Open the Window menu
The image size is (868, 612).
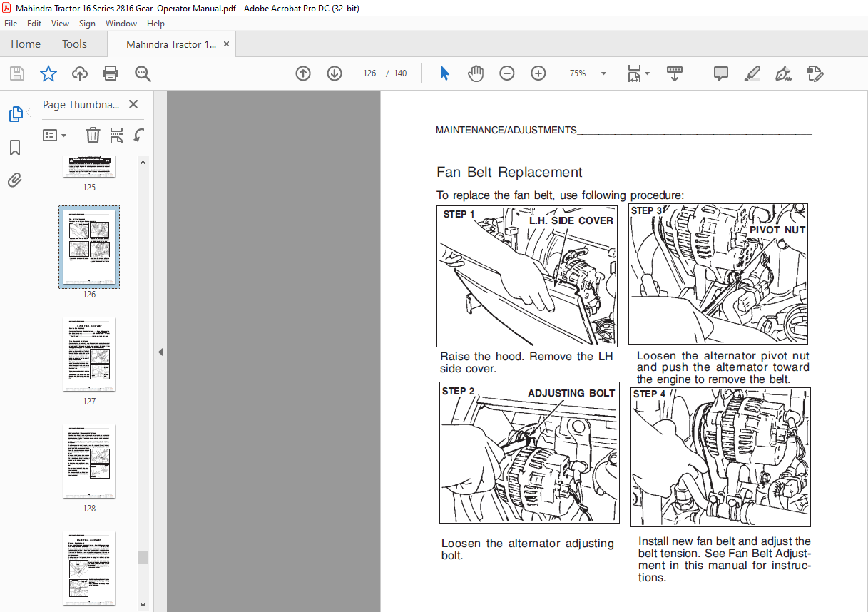coord(121,24)
